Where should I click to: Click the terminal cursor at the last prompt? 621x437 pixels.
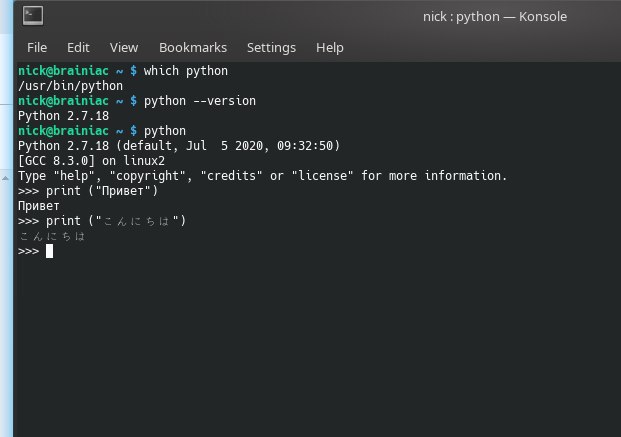[x=49, y=251]
